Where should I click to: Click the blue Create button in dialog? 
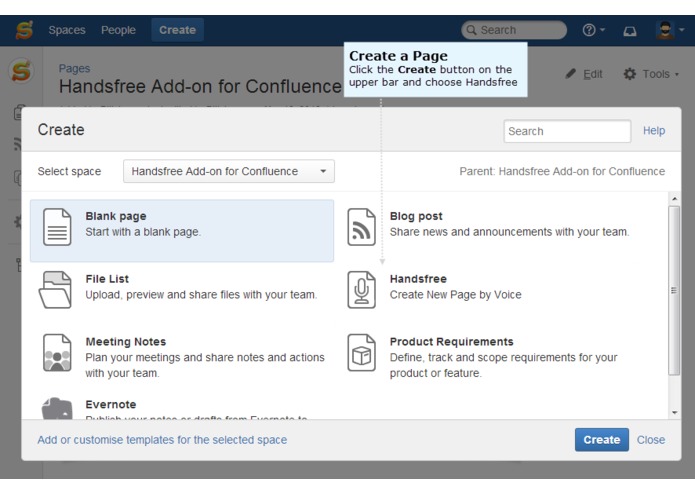[x=601, y=440]
